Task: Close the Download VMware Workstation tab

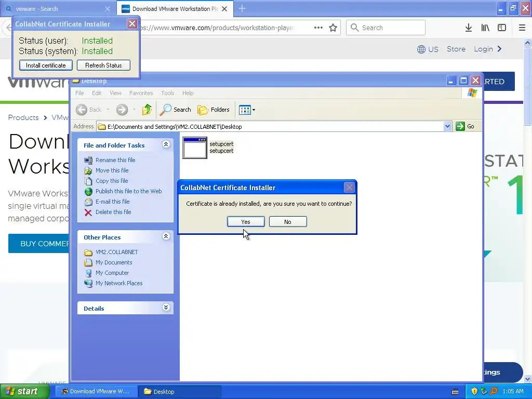Action: pos(224,9)
